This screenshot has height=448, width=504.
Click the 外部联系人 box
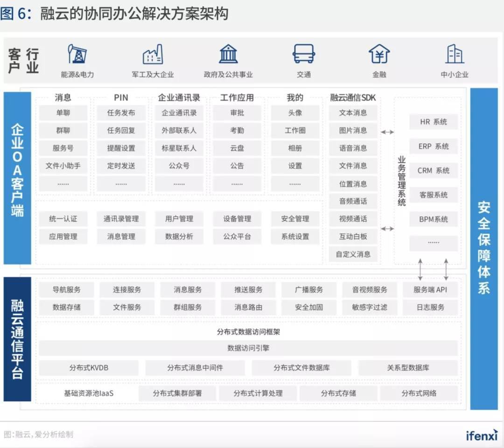click(179, 130)
